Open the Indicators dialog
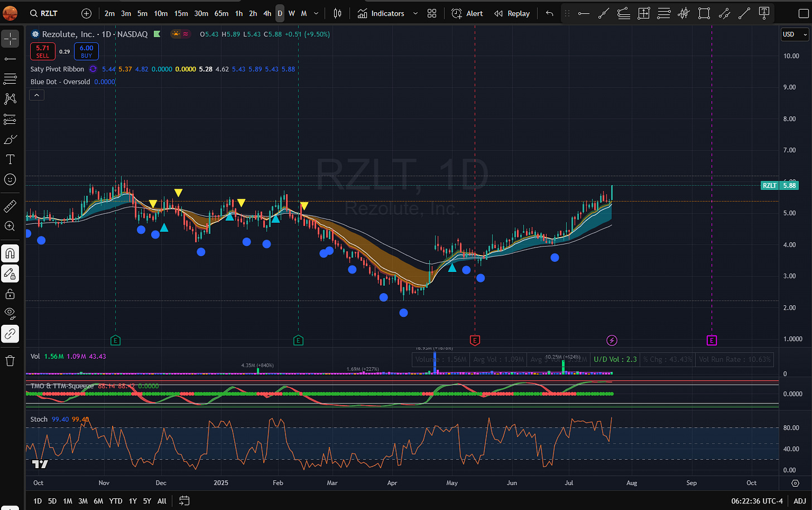This screenshot has height=510, width=812. pyautogui.click(x=381, y=13)
